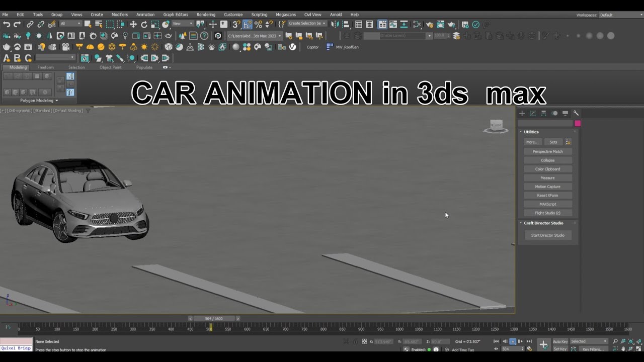Click the ViewCube in the viewport
The image size is (644, 362).
pos(496,126)
